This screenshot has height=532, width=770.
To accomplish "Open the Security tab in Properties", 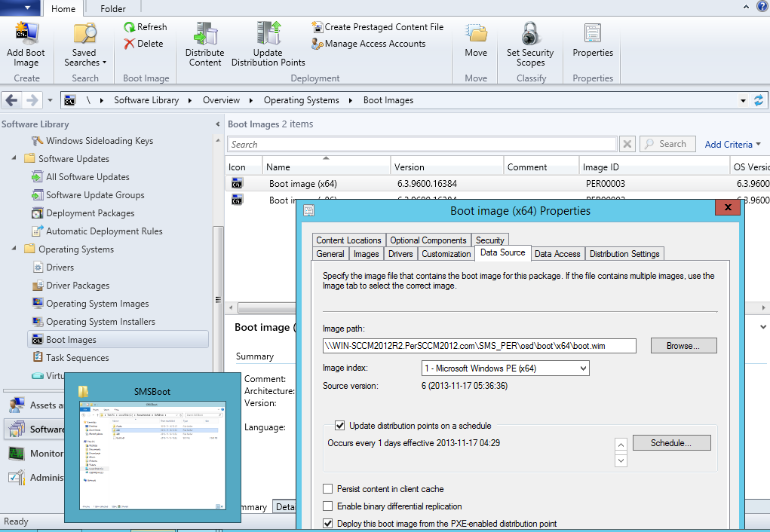I will tap(489, 240).
